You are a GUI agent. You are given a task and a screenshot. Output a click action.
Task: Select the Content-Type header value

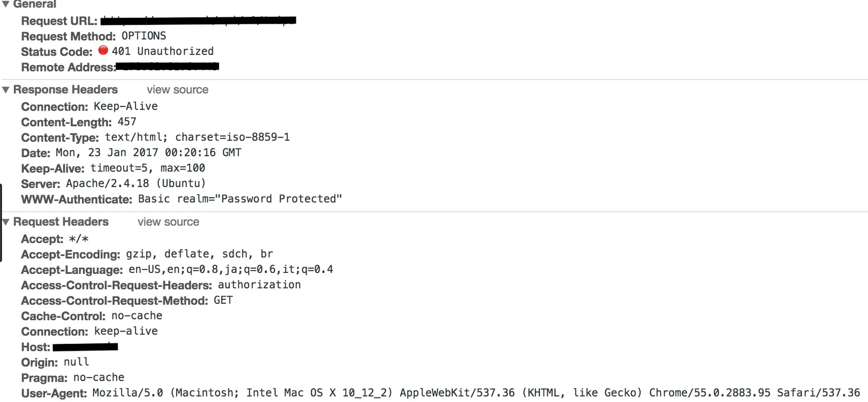point(197,137)
